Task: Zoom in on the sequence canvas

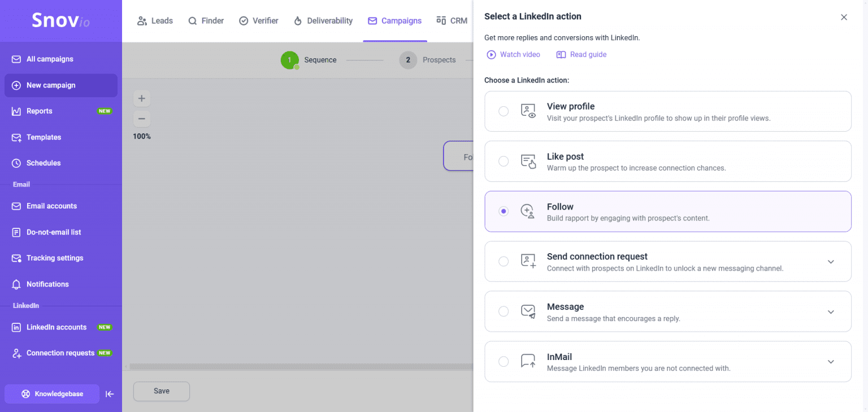Action: (x=141, y=98)
